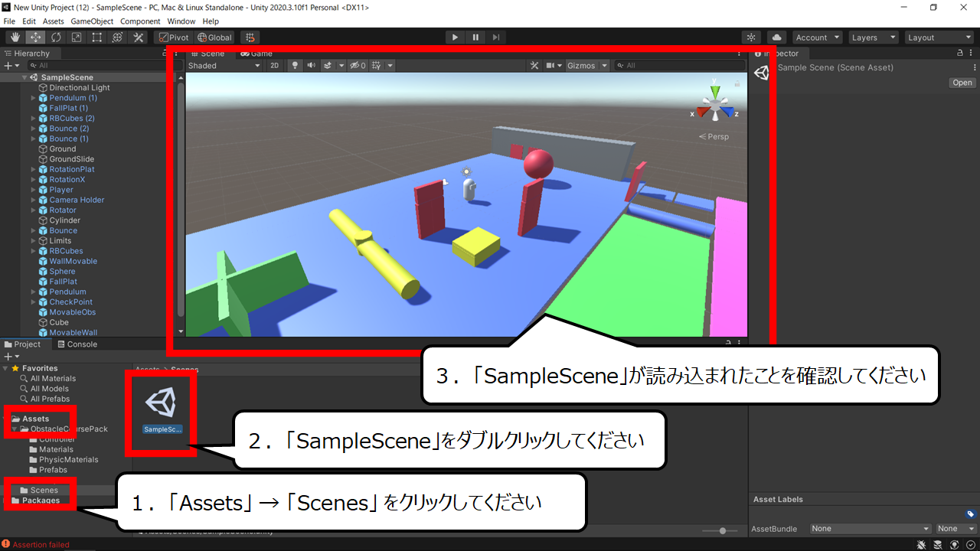Open the File menu

click(x=9, y=21)
